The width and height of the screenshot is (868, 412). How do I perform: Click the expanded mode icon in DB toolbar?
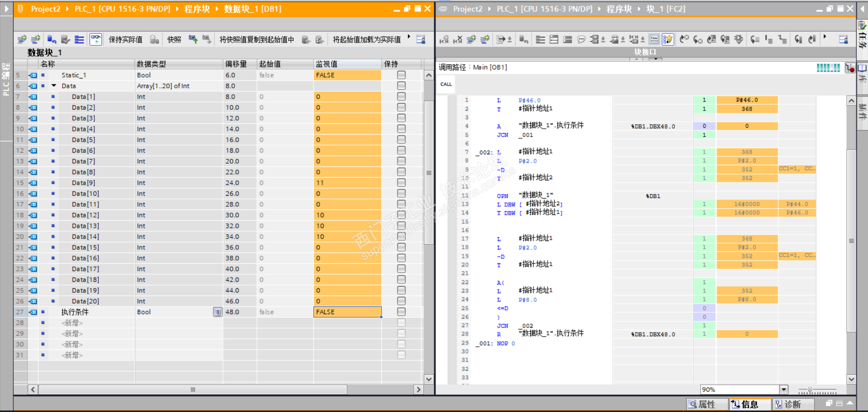79,39
